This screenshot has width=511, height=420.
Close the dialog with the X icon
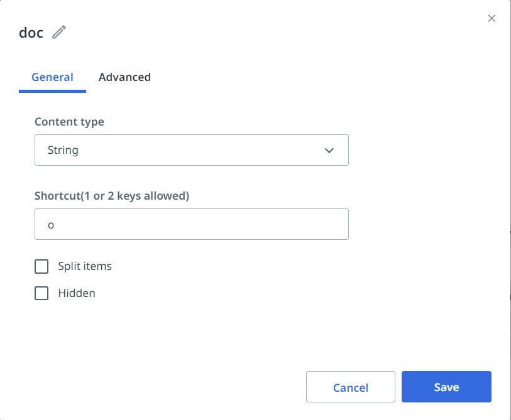[x=492, y=18]
